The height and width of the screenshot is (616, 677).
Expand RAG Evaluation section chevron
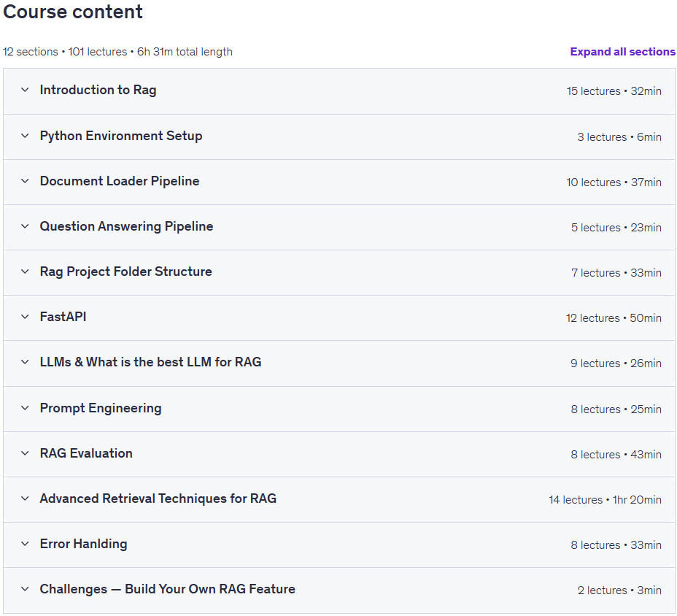(25, 453)
